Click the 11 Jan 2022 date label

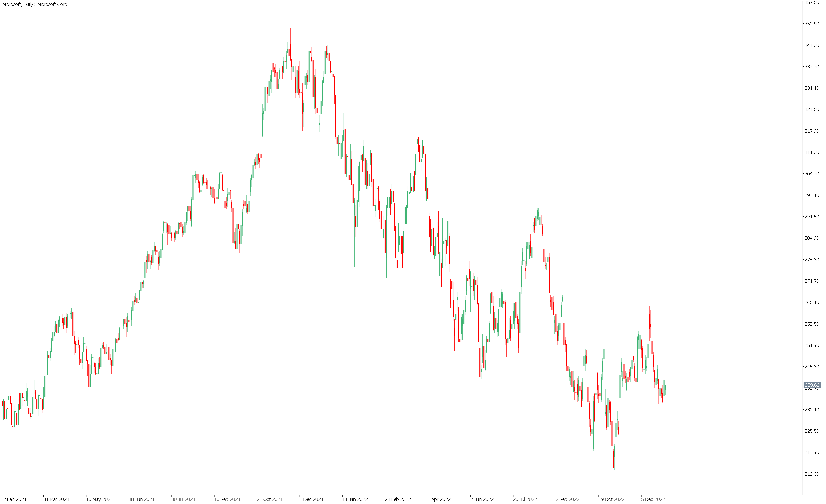coord(355,499)
